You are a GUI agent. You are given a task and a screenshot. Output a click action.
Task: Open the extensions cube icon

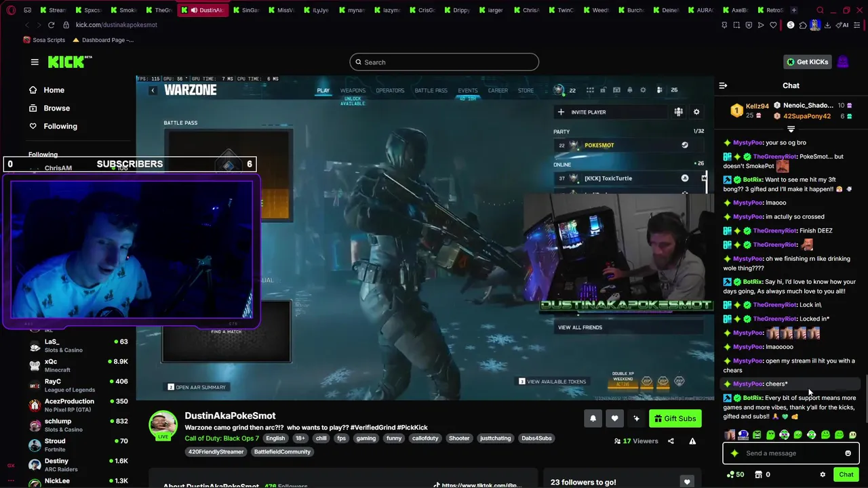pos(803,25)
